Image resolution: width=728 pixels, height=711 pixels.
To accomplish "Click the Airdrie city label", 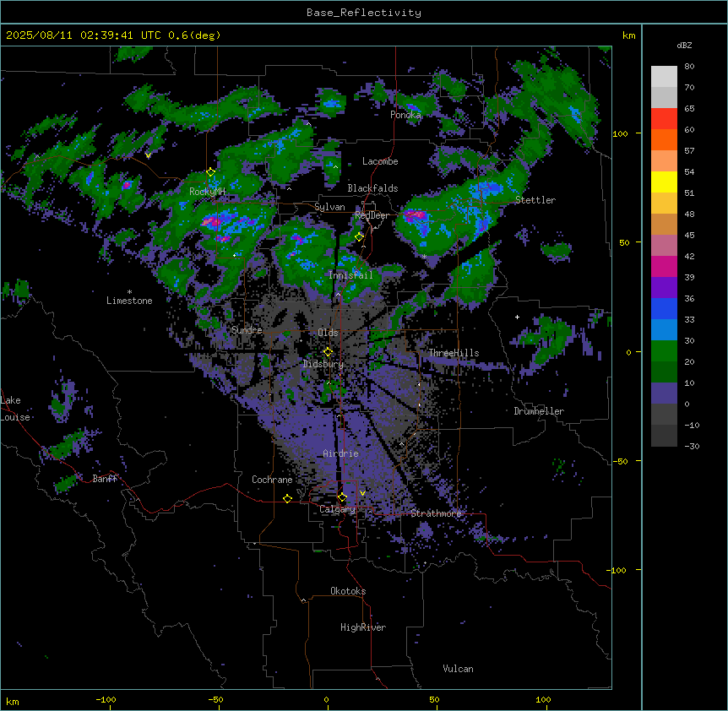I will [340, 453].
